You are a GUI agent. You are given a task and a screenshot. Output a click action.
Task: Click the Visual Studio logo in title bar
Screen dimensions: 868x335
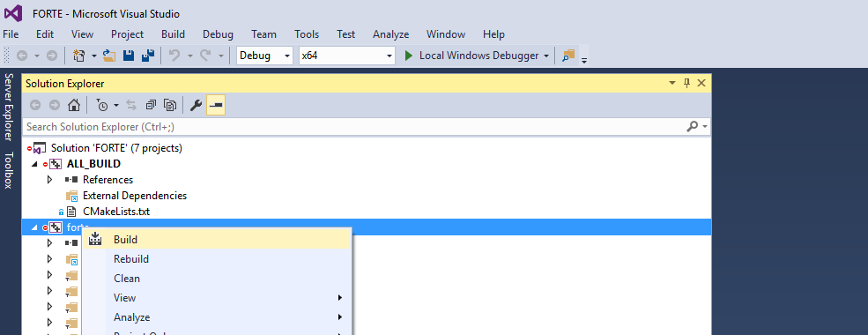point(14,13)
